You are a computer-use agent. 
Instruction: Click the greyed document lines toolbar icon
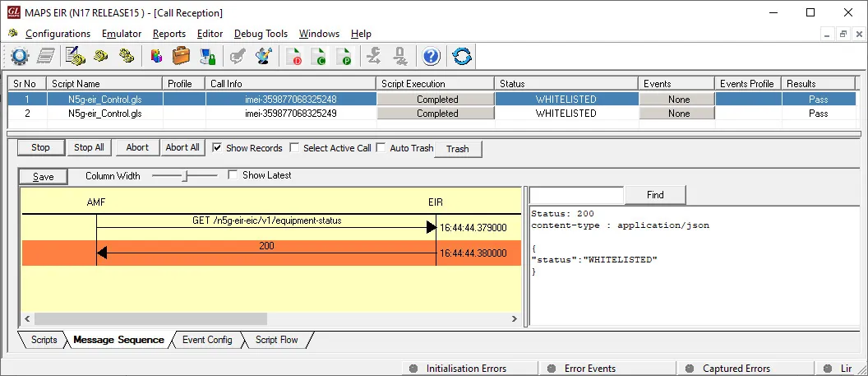pyautogui.click(x=45, y=56)
